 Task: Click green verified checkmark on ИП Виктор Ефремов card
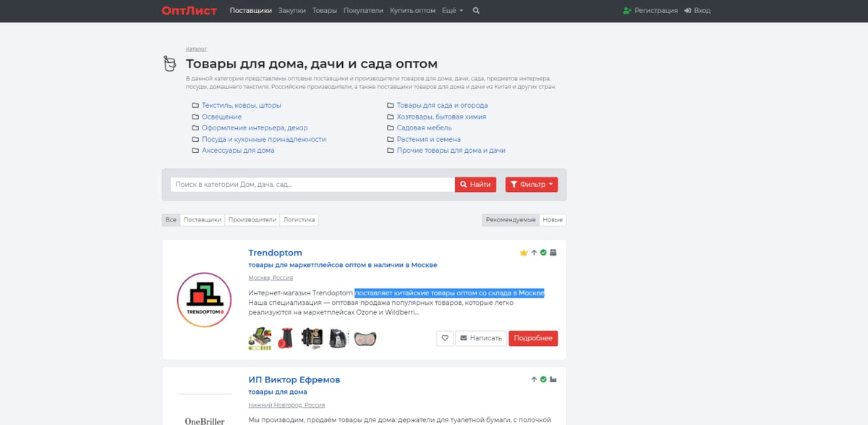tap(543, 379)
